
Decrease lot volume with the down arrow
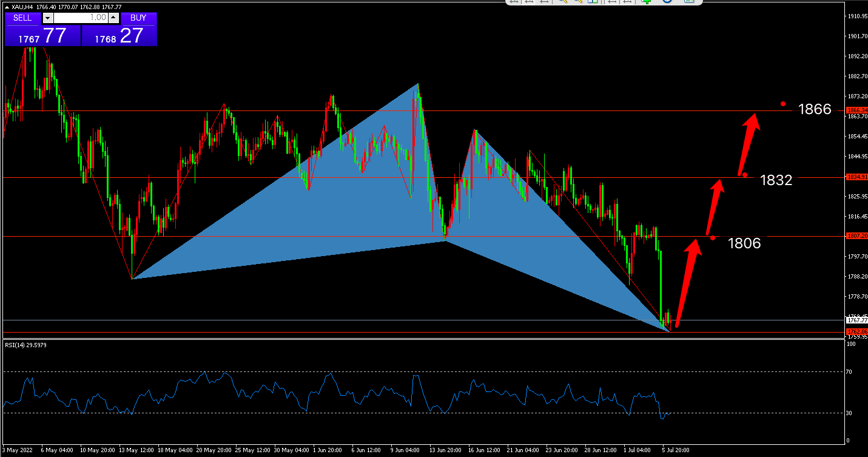[48, 18]
